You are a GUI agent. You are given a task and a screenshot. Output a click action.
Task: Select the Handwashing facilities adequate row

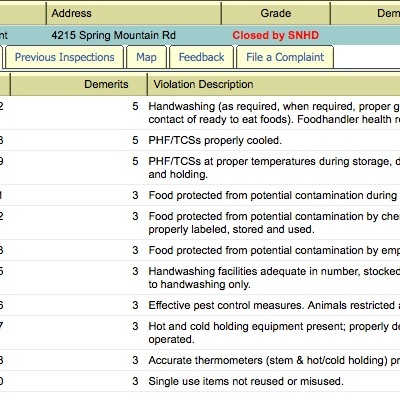tap(200, 278)
